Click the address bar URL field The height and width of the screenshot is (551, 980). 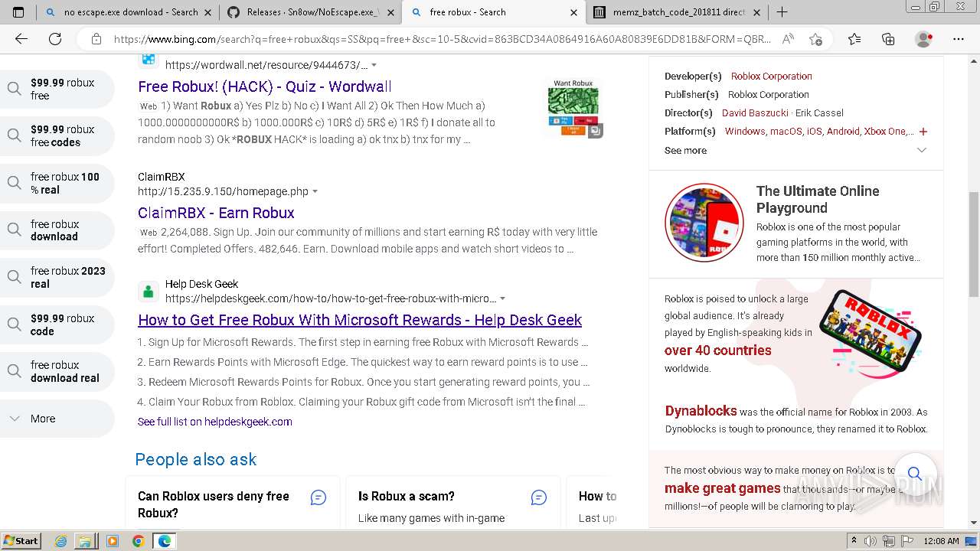click(x=443, y=39)
